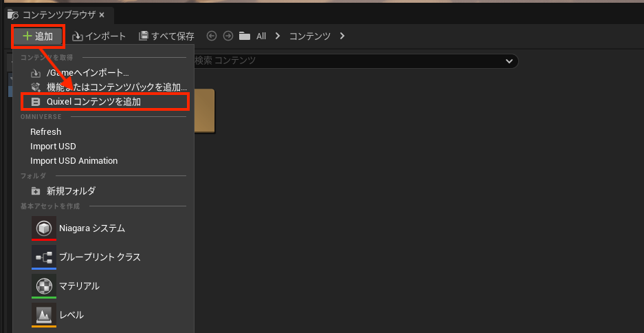Choose Import USD Animation from menu
The height and width of the screenshot is (333, 644).
pos(74,160)
